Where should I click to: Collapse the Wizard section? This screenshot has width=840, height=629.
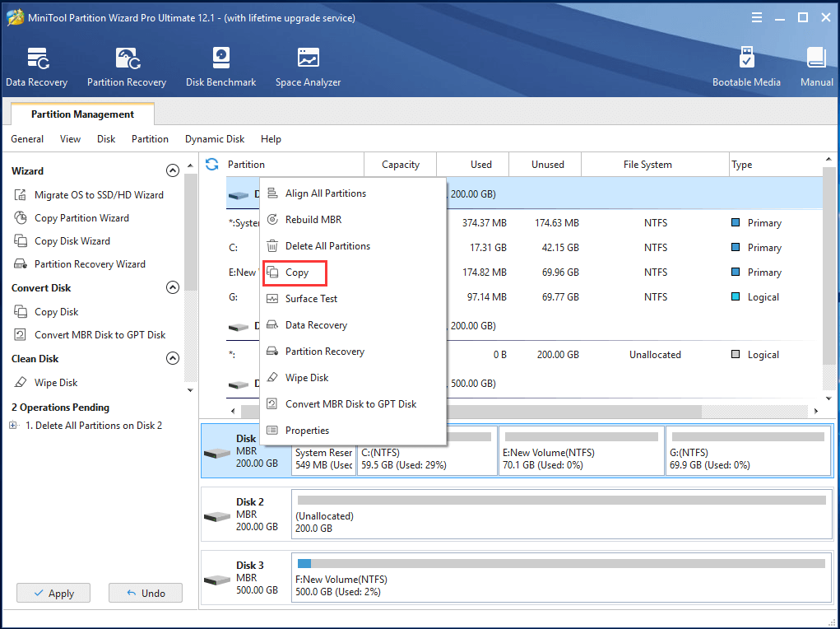tap(173, 171)
